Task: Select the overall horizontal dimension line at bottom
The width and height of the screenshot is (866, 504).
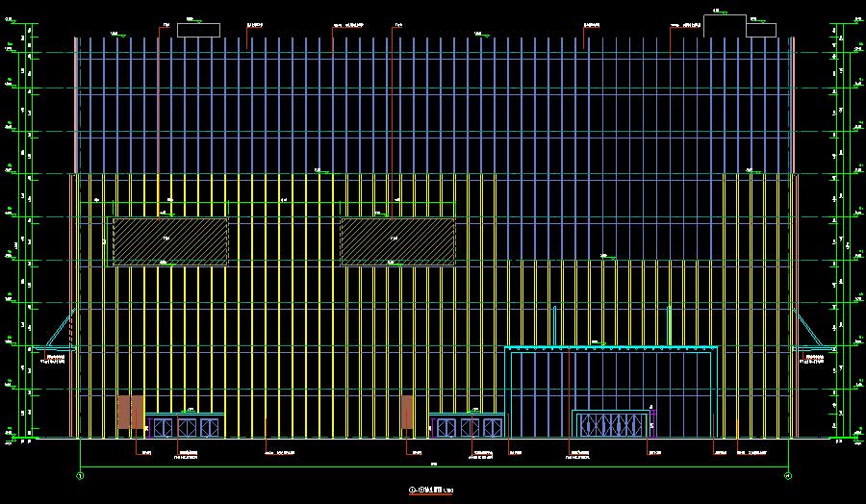Action: [x=433, y=466]
